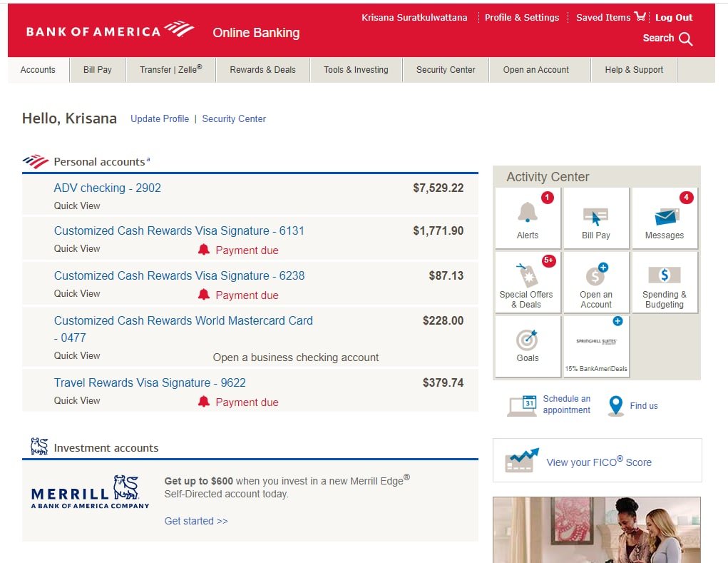The image size is (728, 563).
Task: Click the Merrill bull logo
Action: [126, 487]
